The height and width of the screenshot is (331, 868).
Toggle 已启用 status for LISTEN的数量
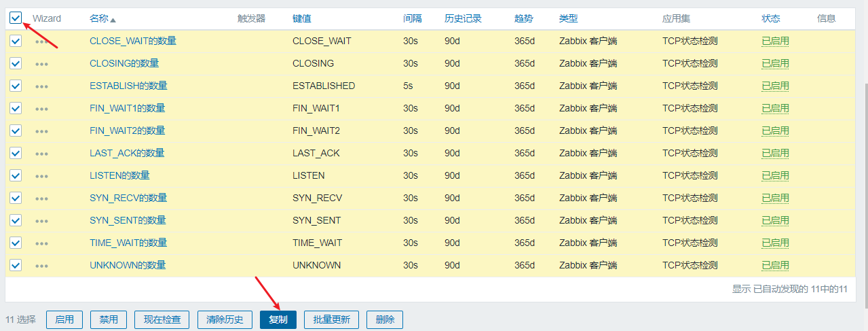pos(775,175)
